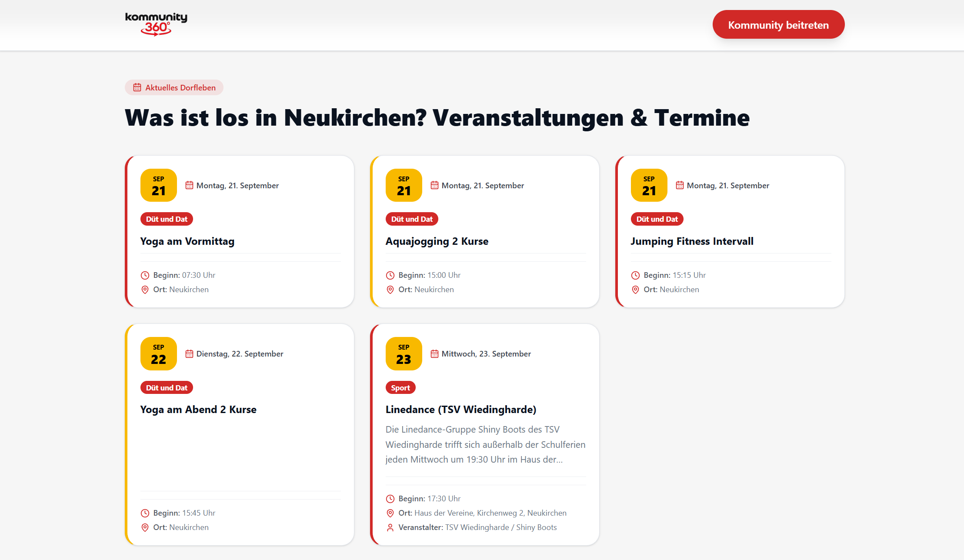This screenshot has width=964, height=560.
Task: Click location pin beside Haus der Vereine
Action: [x=390, y=513]
